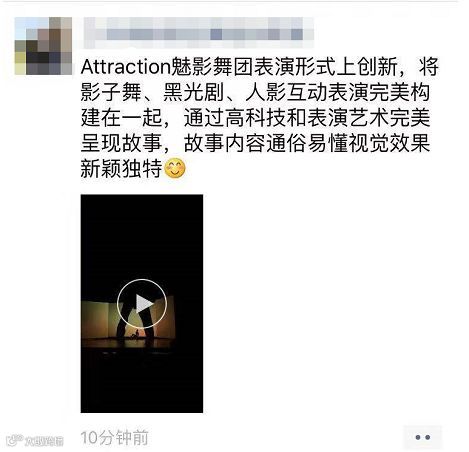Click the text line starting with "影子舞、黑光剧"
The image size is (469, 452).
[255, 92]
